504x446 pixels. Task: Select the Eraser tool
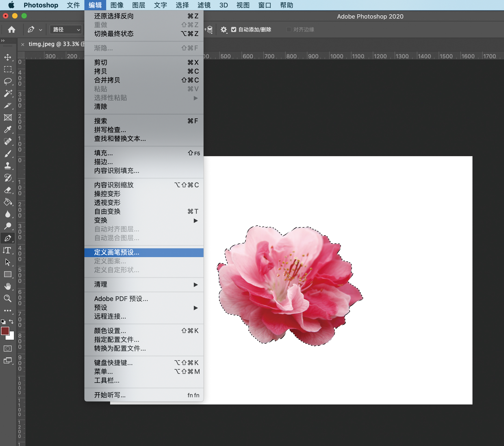tap(8, 190)
